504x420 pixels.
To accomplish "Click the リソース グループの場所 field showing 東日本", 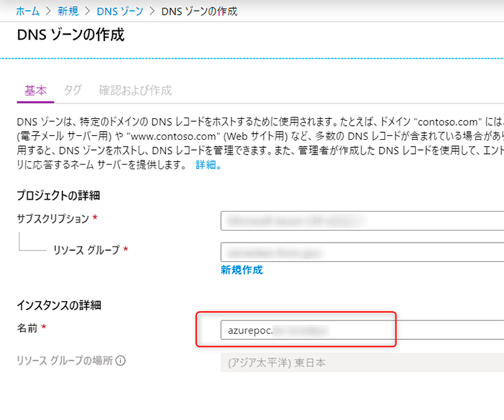I will 362,362.
